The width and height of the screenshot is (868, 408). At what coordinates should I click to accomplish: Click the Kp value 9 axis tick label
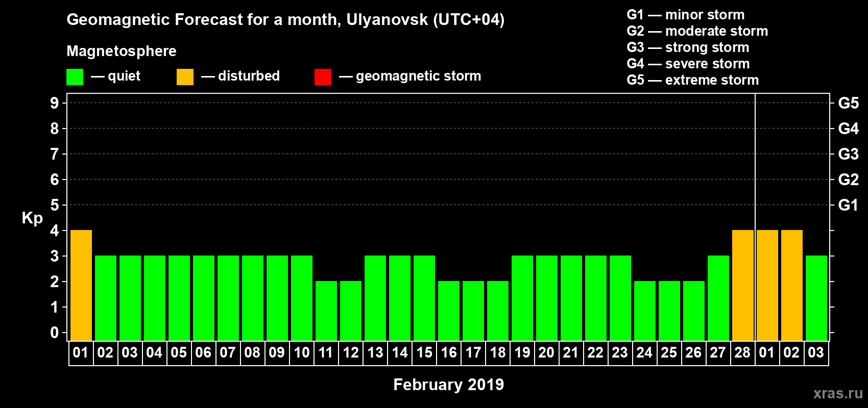click(55, 103)
